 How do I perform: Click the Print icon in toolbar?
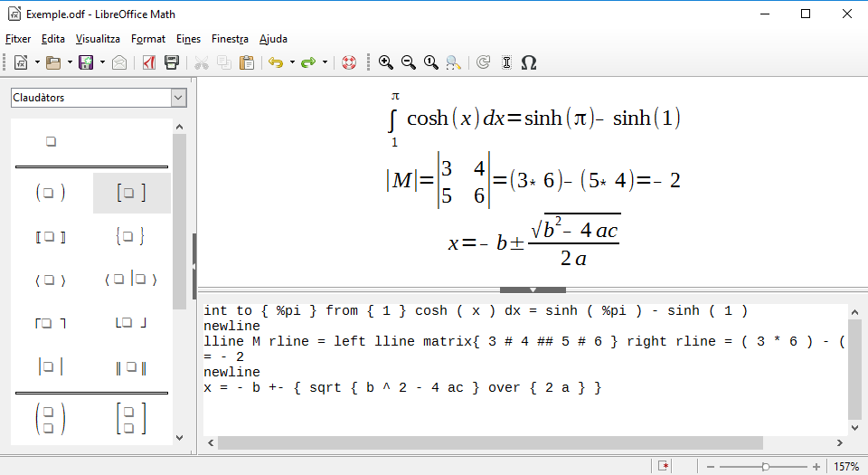tap(171, 62)
